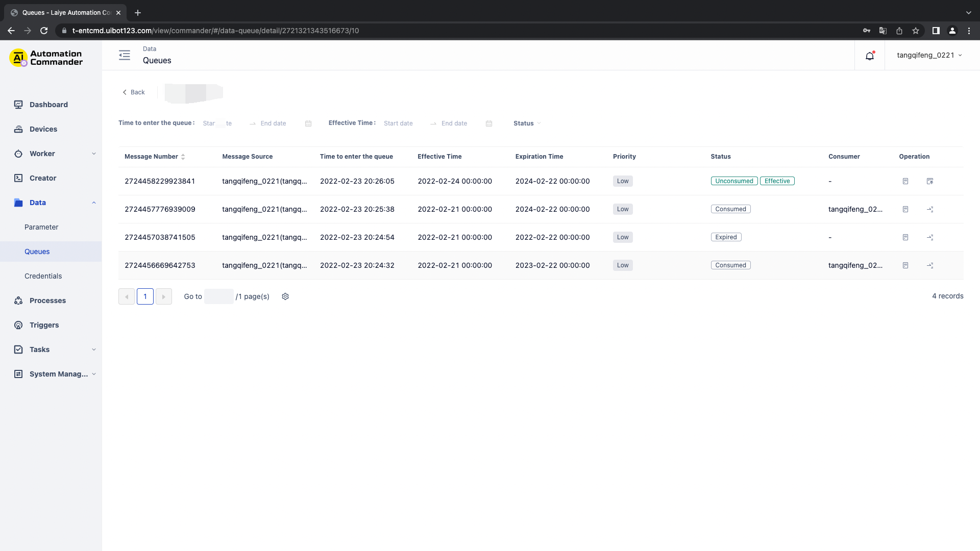
Task: Click expiration time 2023-02-22 00:00:00
Action: click(x=552, y=265)
